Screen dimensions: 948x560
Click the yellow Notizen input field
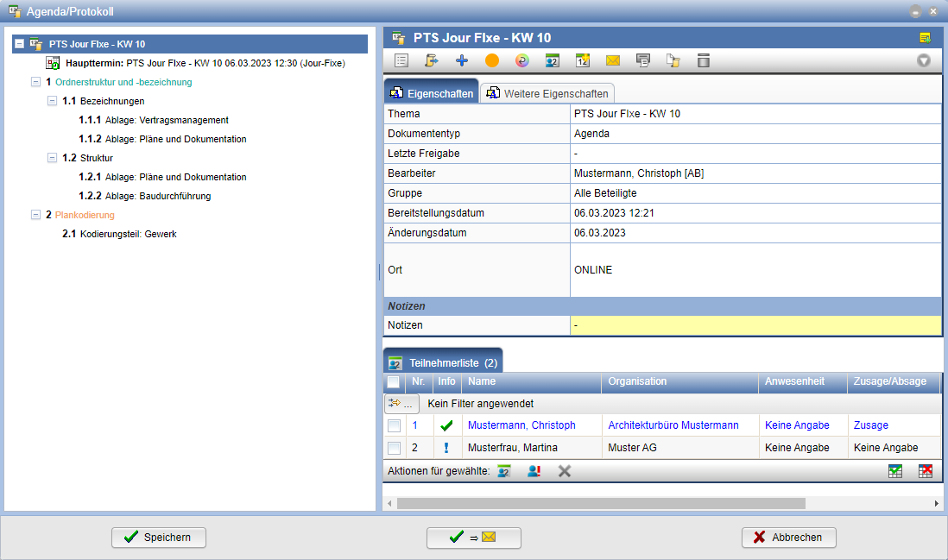[755, 325]
